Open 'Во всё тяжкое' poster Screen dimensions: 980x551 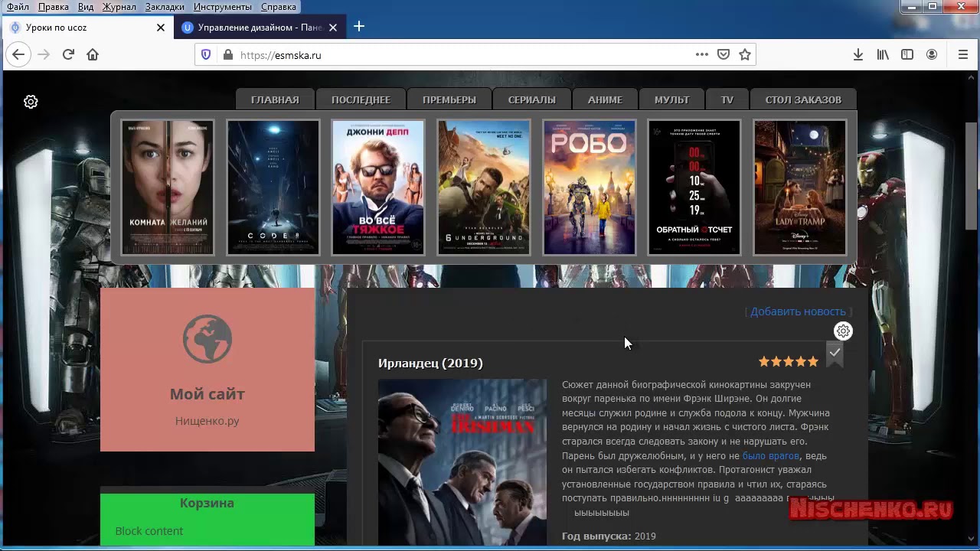[x=378, y=187]
